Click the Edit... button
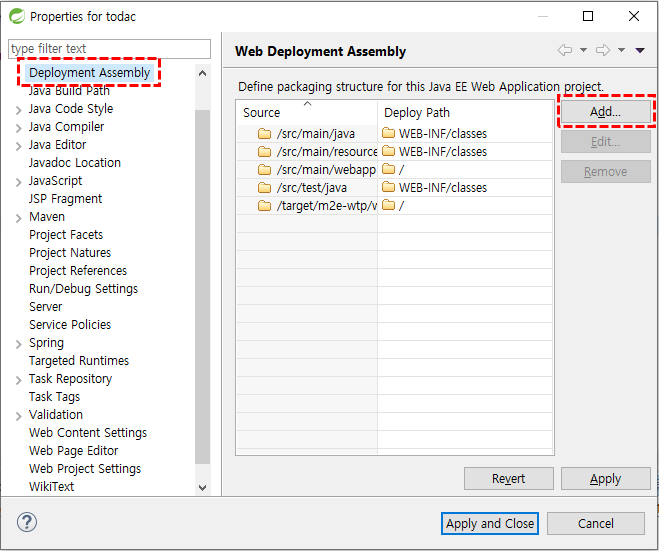This screenshot has height=551, width=659. (606, 142)
